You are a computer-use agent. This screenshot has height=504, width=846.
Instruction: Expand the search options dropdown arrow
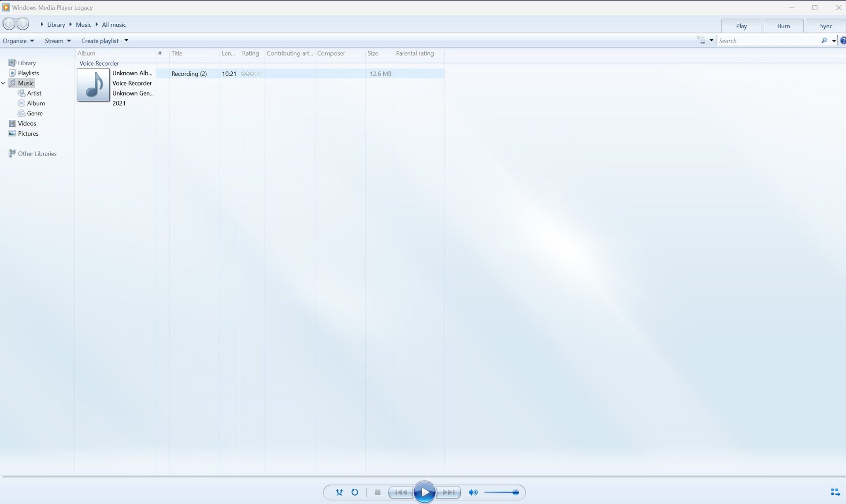[834, 41]
